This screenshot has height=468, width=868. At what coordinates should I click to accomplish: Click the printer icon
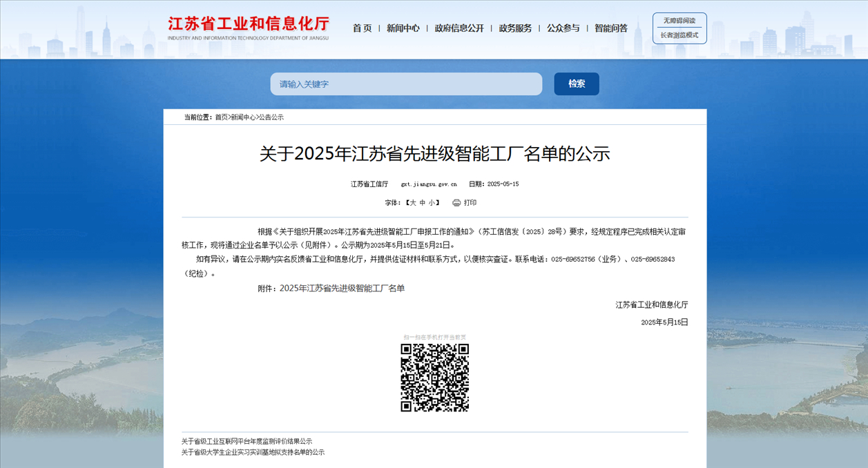pyautogui.click(x=456, y=203)
